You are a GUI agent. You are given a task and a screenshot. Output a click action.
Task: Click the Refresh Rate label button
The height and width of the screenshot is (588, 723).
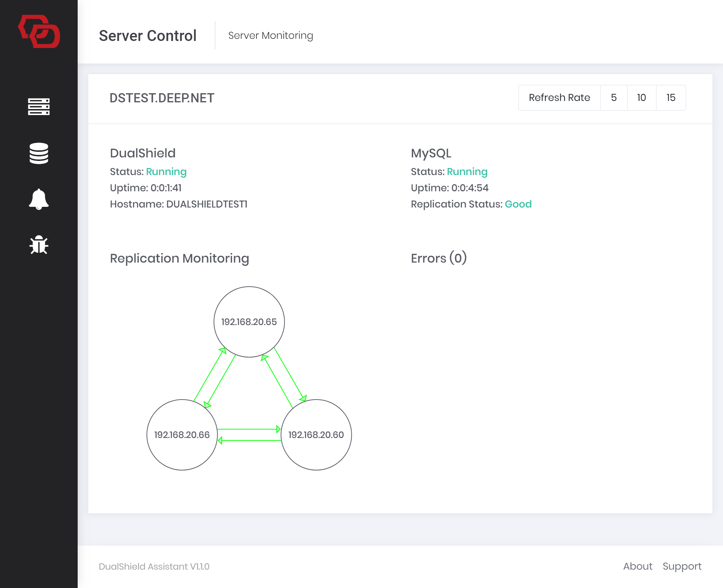(x=559, y=98)
